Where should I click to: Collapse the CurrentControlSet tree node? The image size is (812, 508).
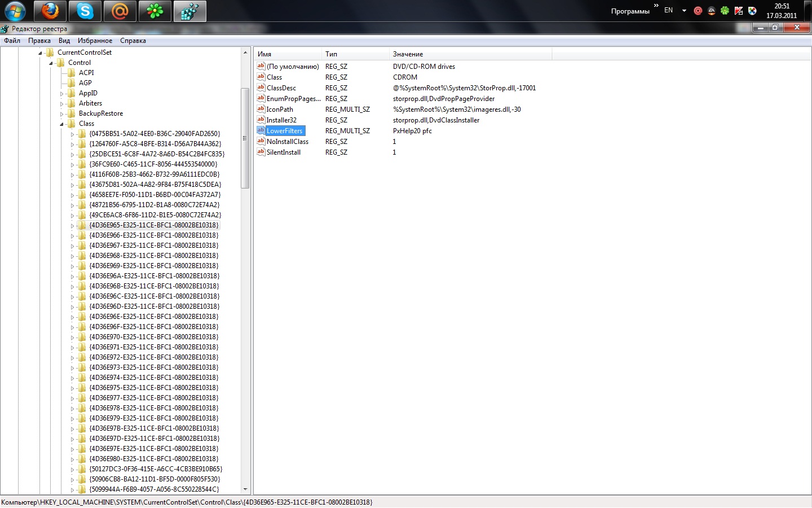(40, 53)
